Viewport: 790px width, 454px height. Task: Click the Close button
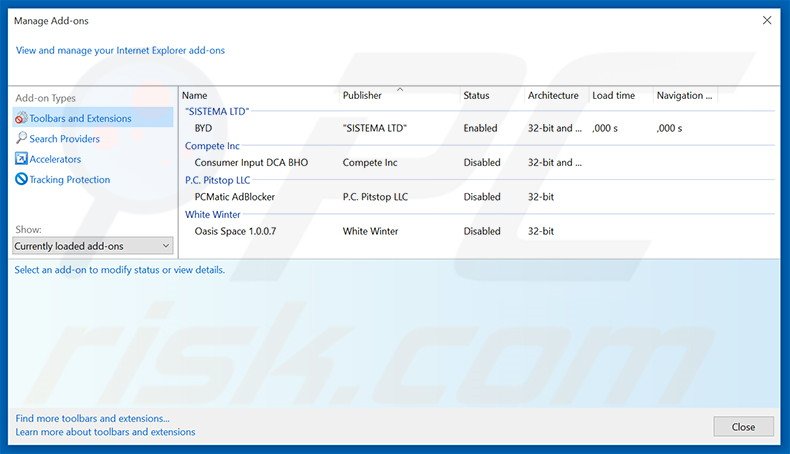click(743, 427)
